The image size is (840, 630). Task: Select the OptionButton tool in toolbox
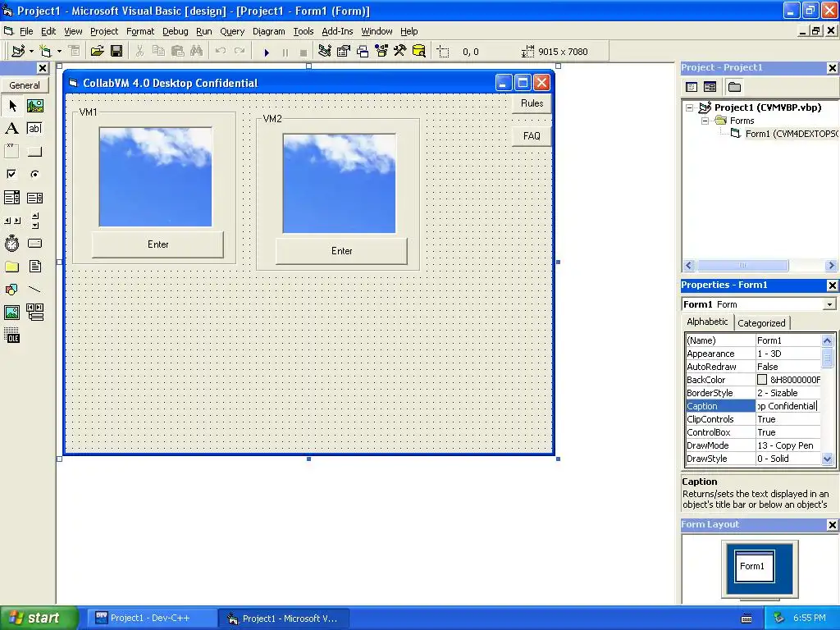click(x=34, y=174)
